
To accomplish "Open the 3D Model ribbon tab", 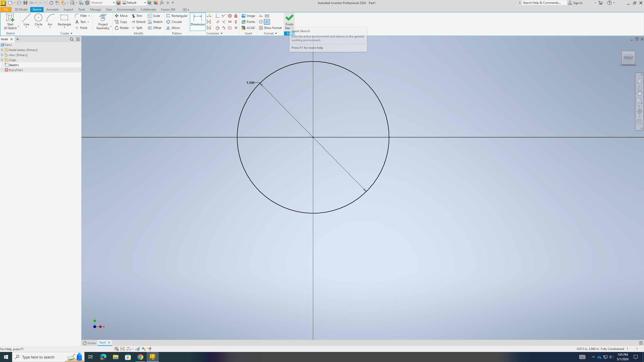I will (x=21, y=9).
